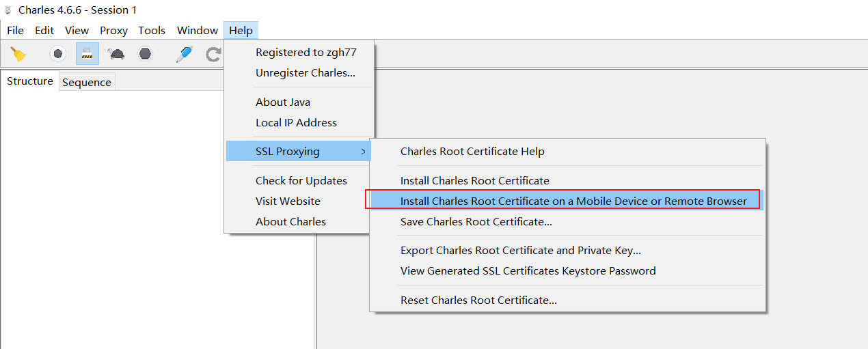Screen dimensions: 868x349
Task: Open the Window menu
Action: [x=198, y=30]
